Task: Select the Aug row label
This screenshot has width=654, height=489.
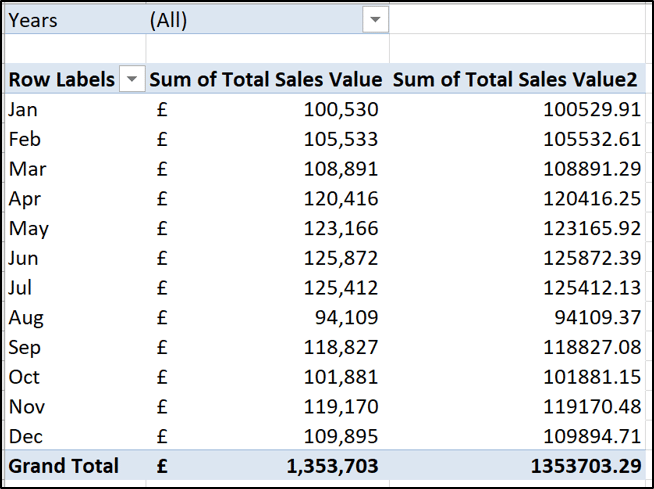Action: pos(26,318)
